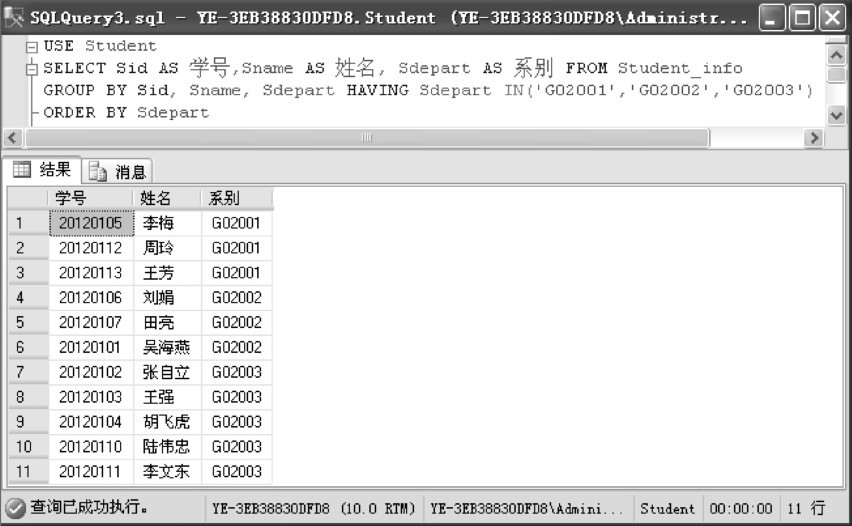Click the SQLQuery3.sql window title icon
Screen dimensions: 852x526
pyautogui.click(x=14, y=17)
